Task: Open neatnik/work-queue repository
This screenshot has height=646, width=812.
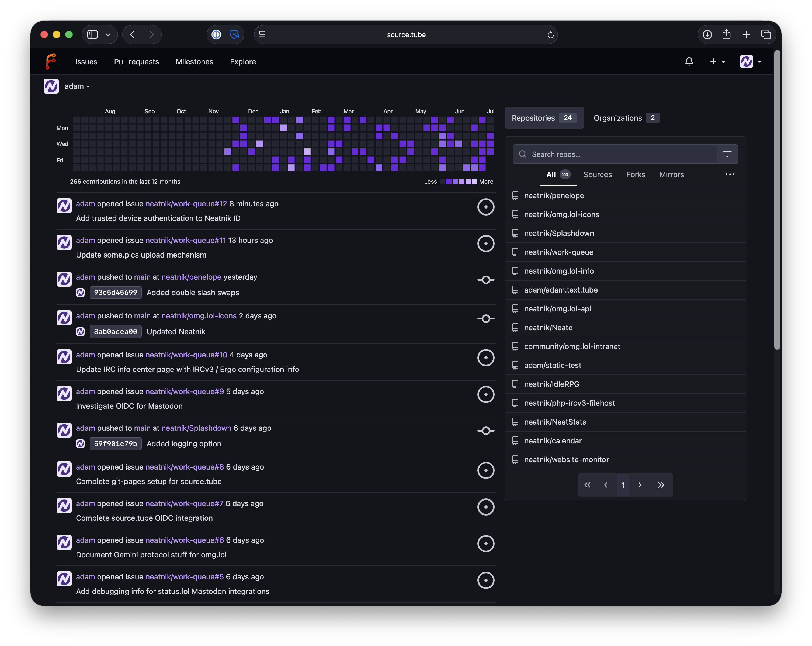Action: 558,252
